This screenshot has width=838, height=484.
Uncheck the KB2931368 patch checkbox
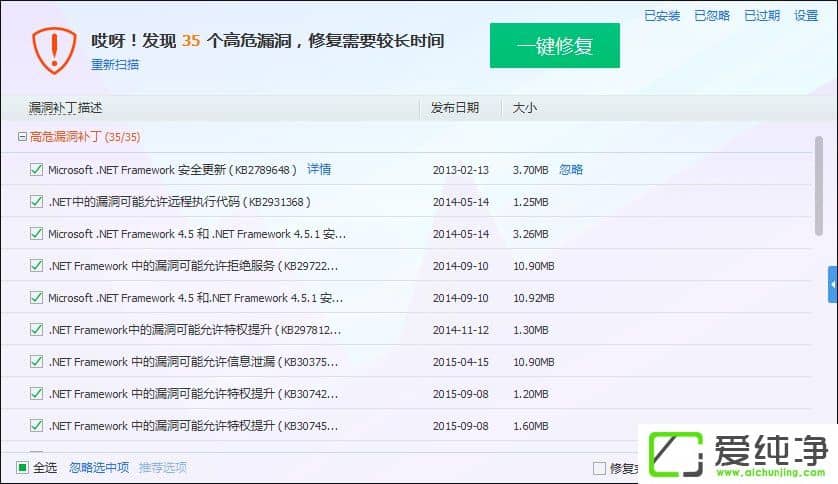coord(36,202)
